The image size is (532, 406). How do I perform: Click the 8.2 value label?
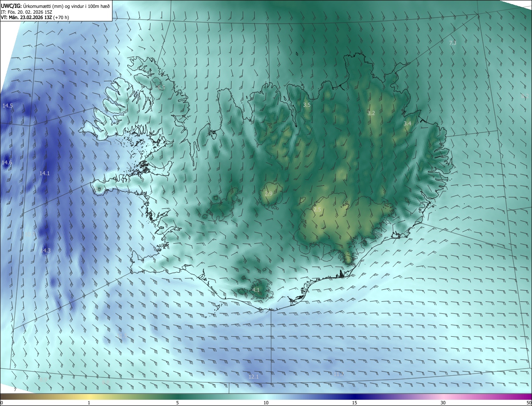[x=525, y=96]
